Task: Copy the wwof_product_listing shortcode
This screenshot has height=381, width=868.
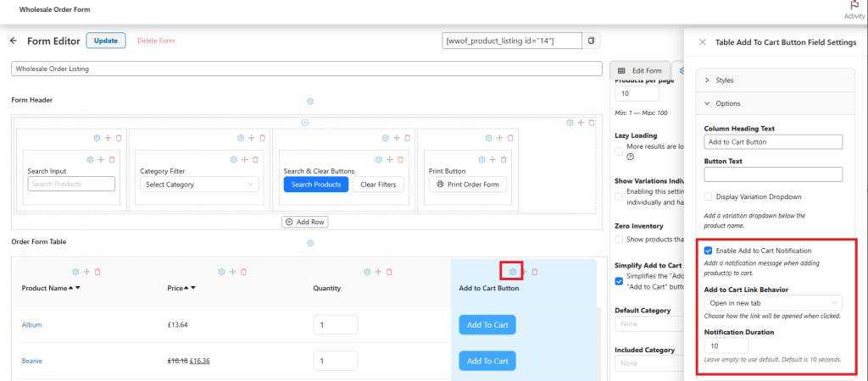Action: [x=591, y=41]
